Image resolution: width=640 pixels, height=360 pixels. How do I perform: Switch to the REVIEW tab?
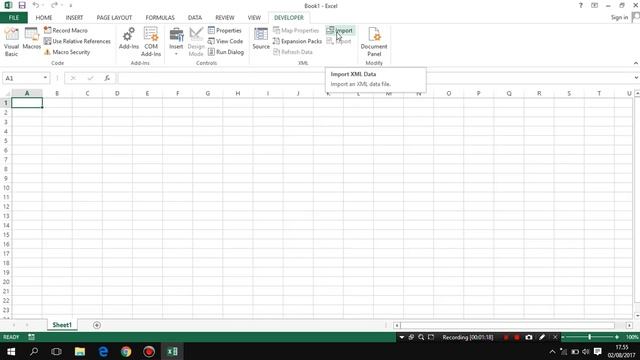coord(225,18)
